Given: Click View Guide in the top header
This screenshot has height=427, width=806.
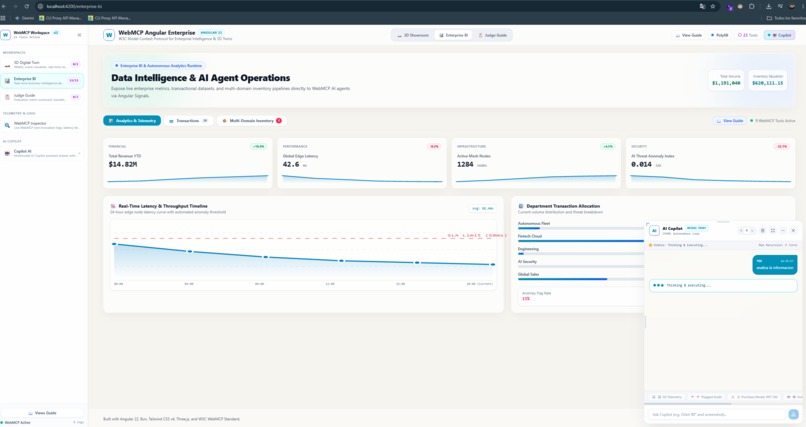Looking at the screenshot, I should (689, 35).
